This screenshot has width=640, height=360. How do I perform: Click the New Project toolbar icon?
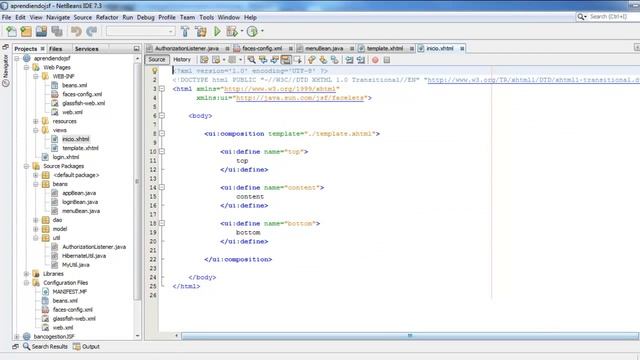26,31
